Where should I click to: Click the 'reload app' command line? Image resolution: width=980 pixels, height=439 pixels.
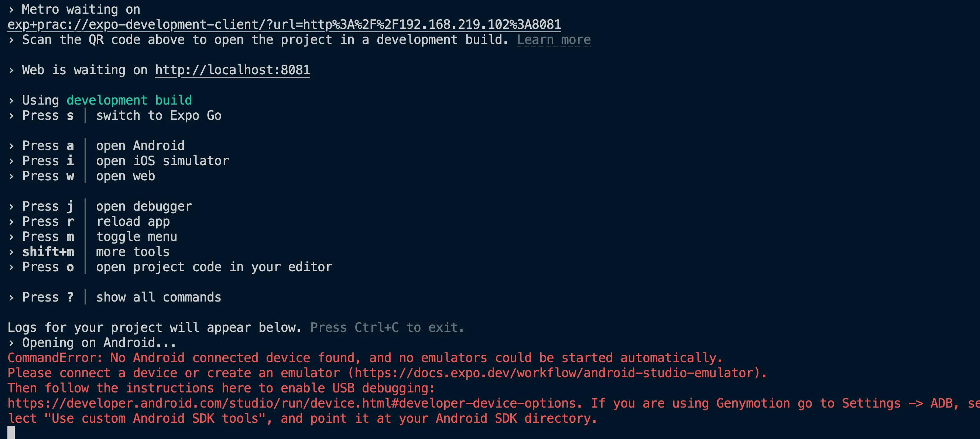(x=88, y=222)
